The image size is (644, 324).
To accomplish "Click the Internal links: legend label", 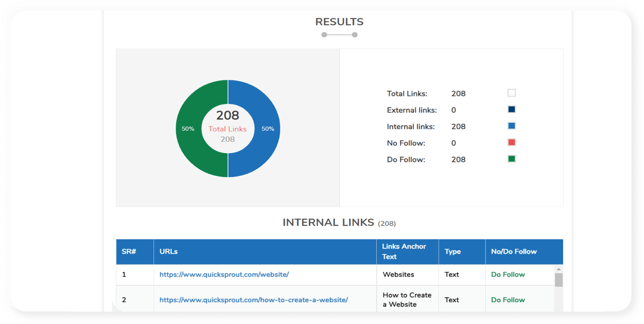I will coord(411,127).
